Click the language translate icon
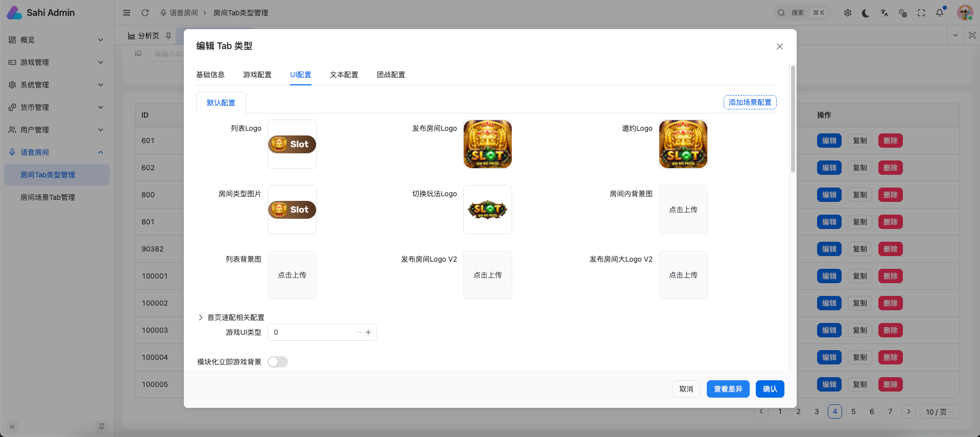980x437 pixels. tap(885, 13)
